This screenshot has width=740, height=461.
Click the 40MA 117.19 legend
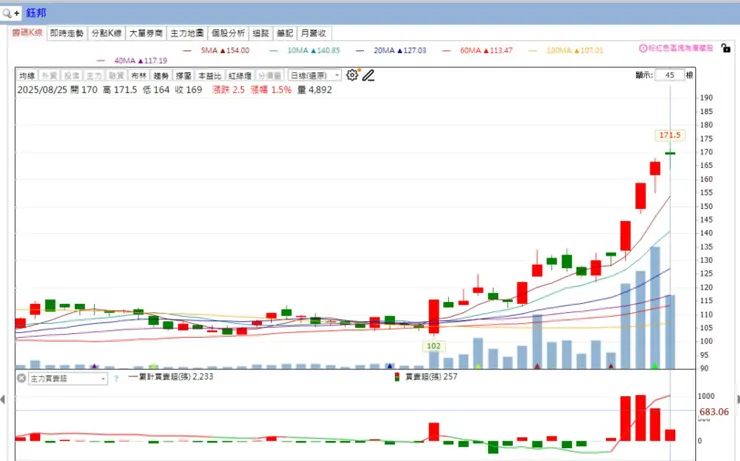132,60
